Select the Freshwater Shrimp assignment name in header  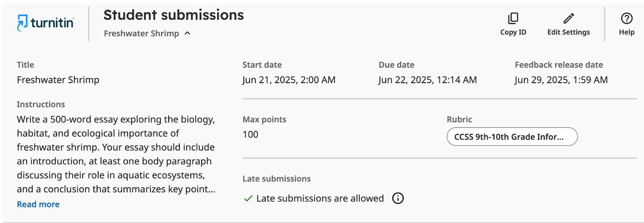point(141,33)
